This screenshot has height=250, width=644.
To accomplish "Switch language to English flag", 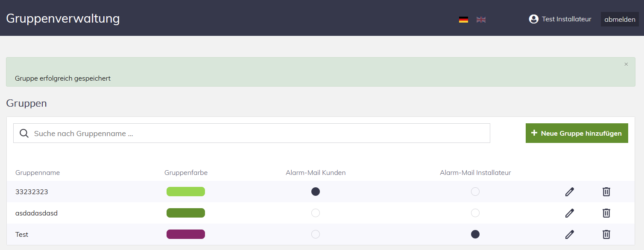I will pos(481,19).
